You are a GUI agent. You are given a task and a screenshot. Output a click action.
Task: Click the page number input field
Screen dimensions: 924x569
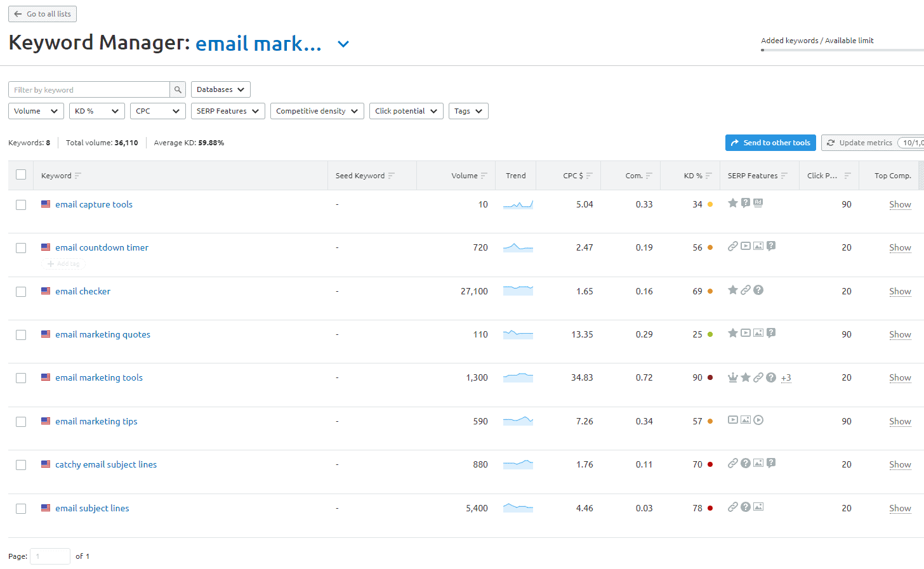pos(50,556)
